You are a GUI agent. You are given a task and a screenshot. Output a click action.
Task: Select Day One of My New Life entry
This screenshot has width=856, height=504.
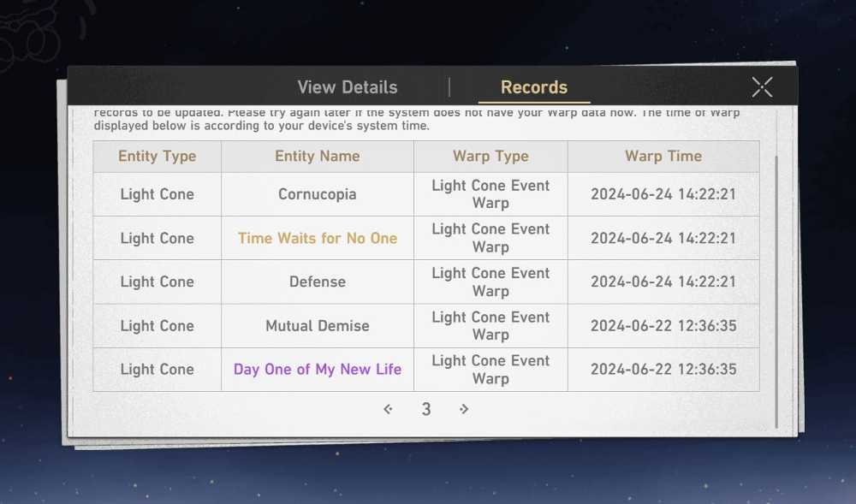coord(318,370)
